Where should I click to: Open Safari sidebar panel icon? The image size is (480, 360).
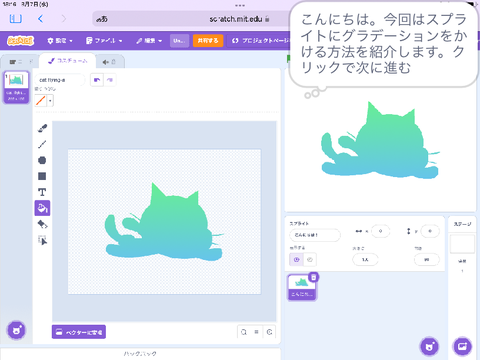coord(16,19)
